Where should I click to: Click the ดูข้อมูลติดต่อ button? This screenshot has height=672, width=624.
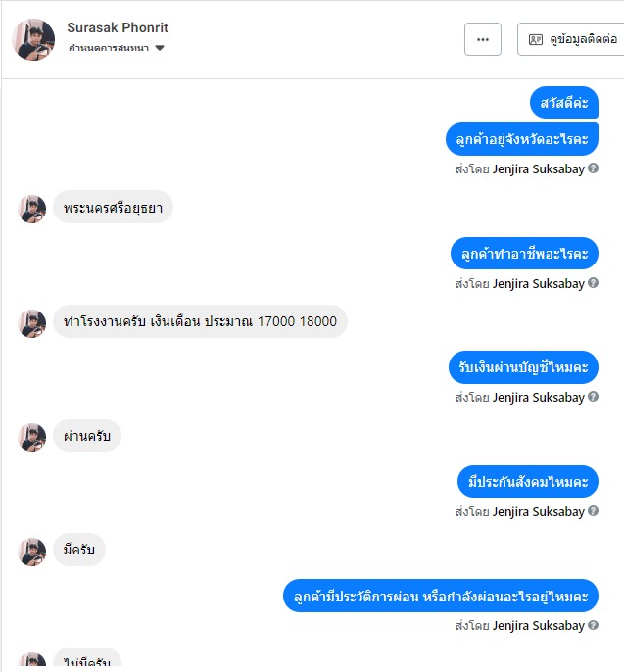click(x=570, y=39)
